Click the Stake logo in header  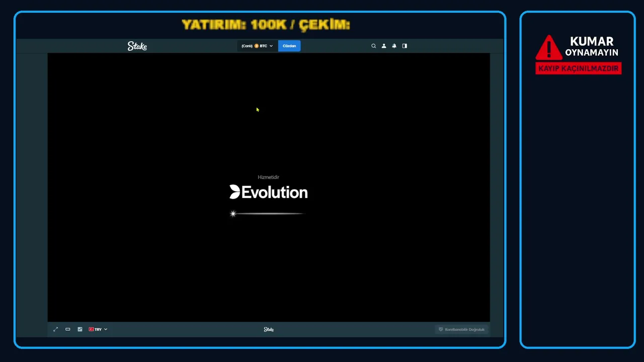tap(137, 46)
